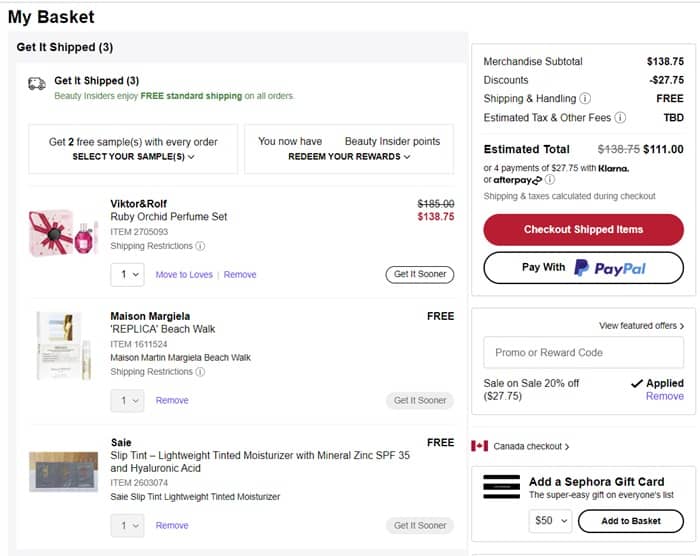Viewport: 700px width, 556px height.
Task: Click Checkout Shipped Items button
Action: click(583, 230)
